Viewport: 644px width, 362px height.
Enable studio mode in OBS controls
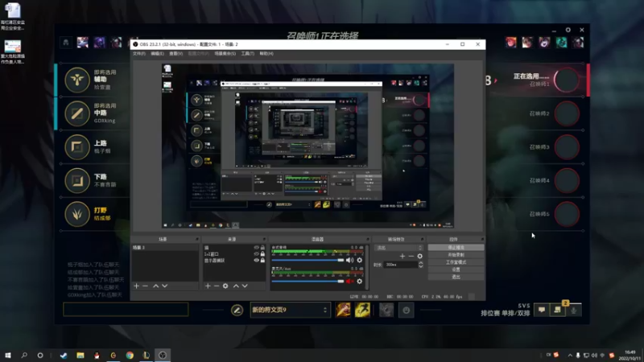tap(456, 262)
